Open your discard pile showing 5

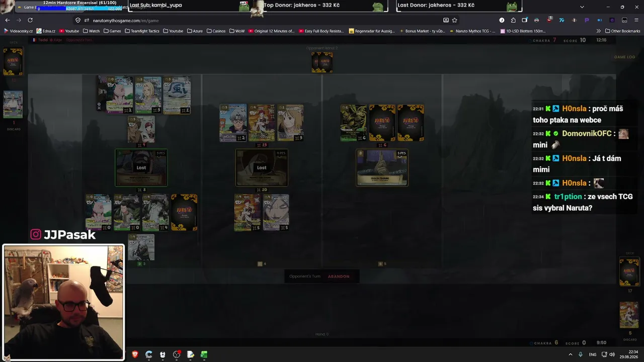629,315
